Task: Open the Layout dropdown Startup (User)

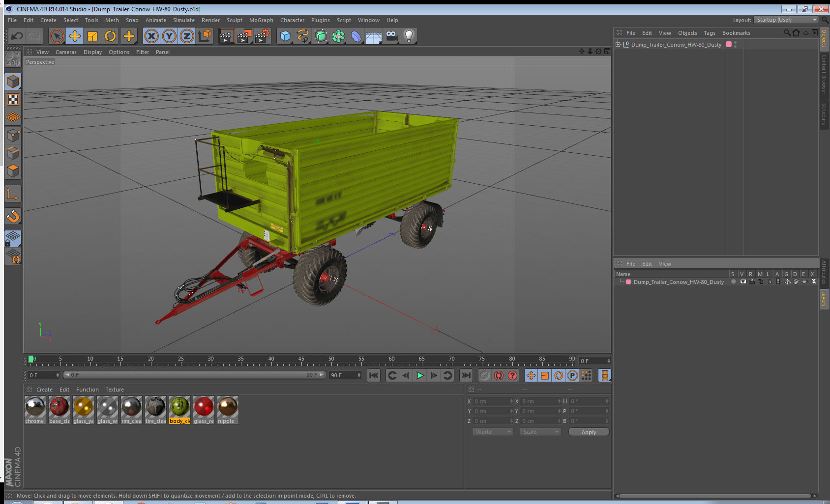Action: (787, 20)
